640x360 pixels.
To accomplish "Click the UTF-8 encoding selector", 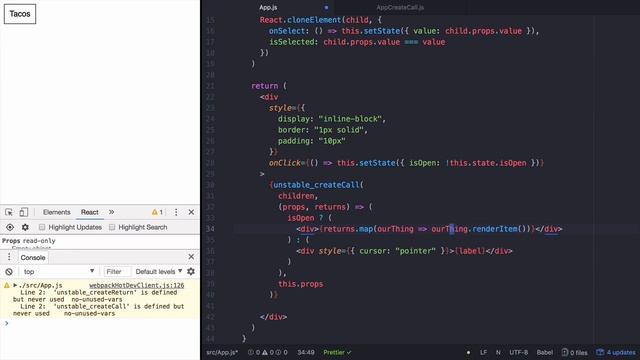I will click(x=518, y=352).
